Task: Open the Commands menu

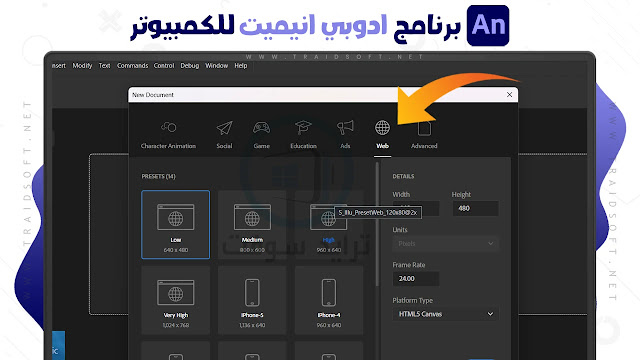Action: point(132,66)
